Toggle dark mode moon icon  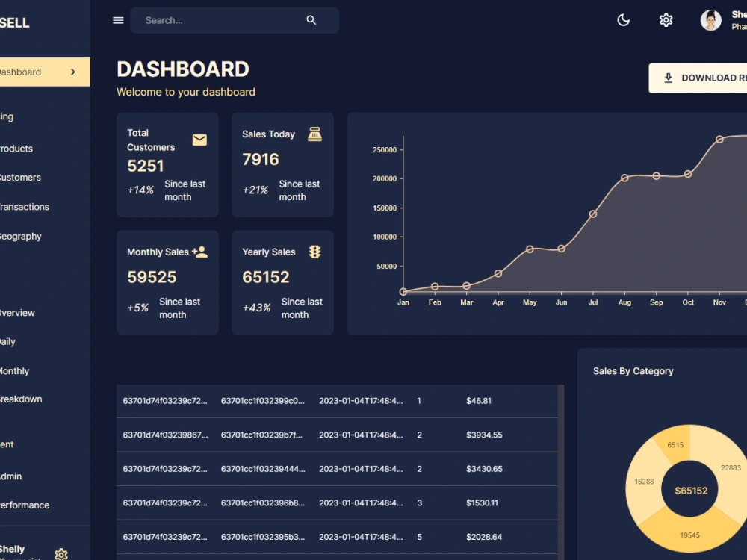pyautogui.click(x=623, y=20)
